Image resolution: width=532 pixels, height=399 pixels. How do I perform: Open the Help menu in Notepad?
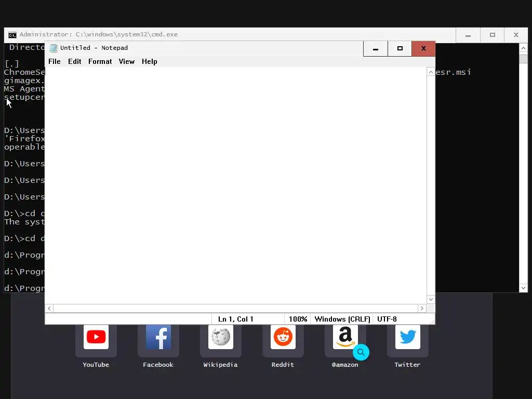tap(149, 61)
